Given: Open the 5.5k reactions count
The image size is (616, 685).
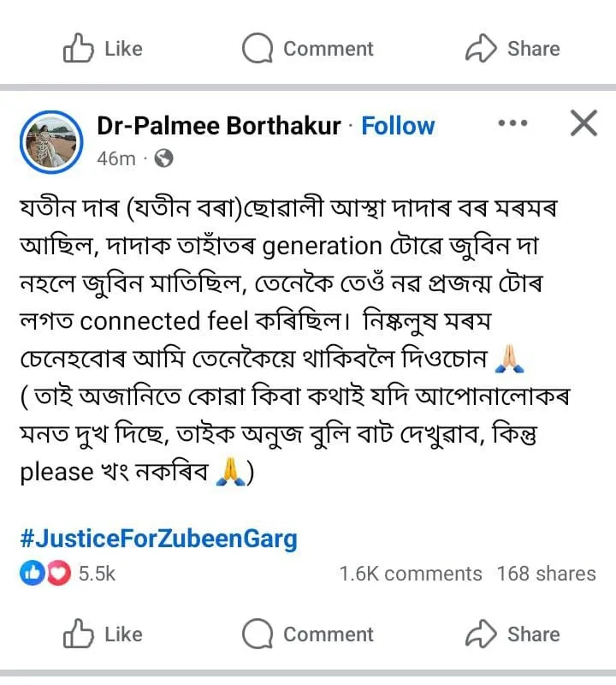Looking at the screenshot, I should pyautogui.click(x=97, y=574).
